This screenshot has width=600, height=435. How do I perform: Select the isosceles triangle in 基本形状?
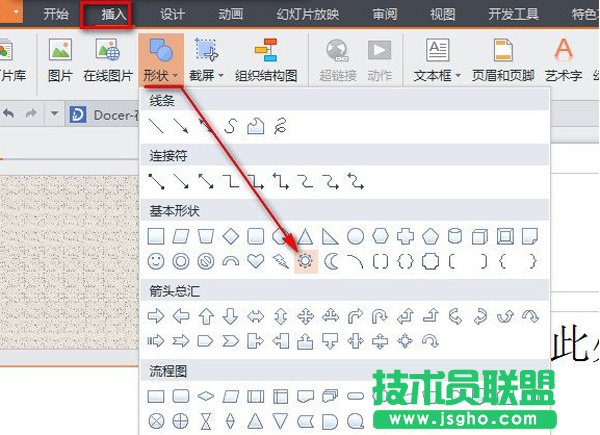(305, 237)
